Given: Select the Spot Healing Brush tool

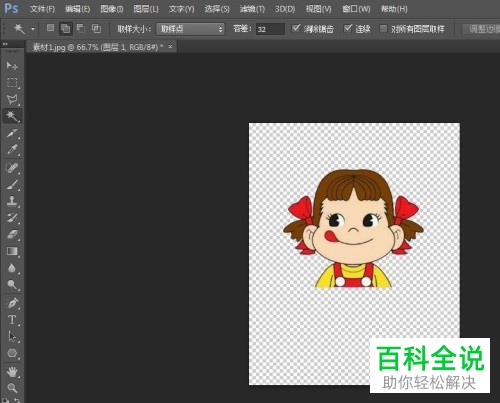Looking at the screenshot, I should click(x=12, y=168).
